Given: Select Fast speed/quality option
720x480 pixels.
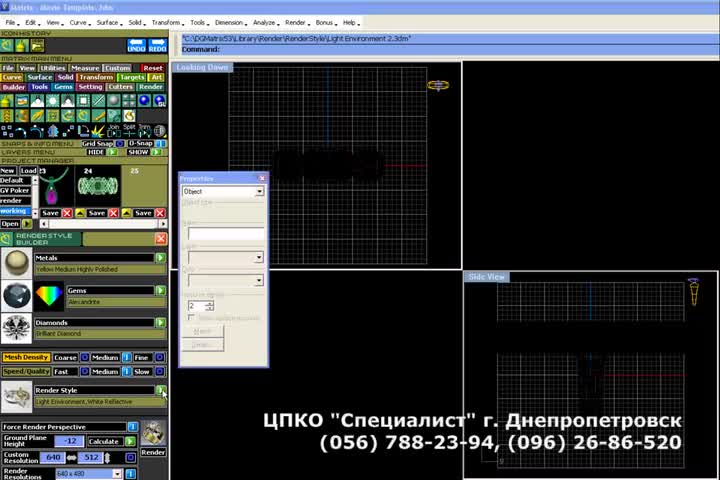Looking at the screenshot, I should (84, 371).
